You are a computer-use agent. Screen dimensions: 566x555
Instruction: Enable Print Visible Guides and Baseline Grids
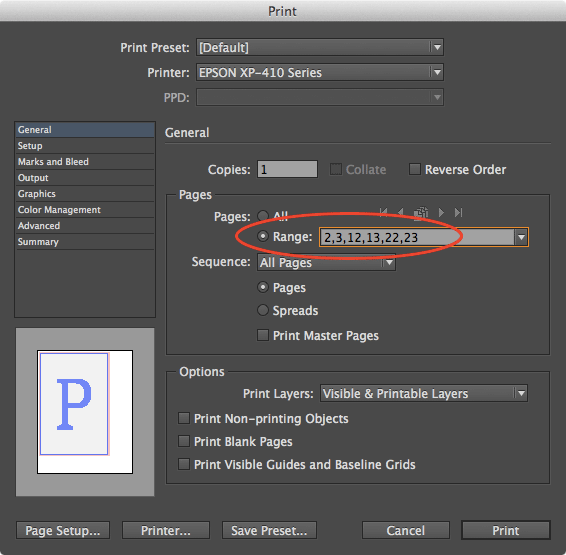(184, 464)
